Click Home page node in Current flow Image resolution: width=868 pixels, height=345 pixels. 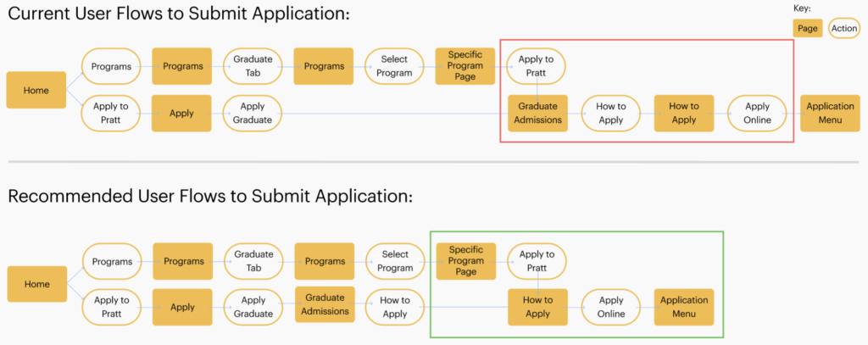coord(36,90)
